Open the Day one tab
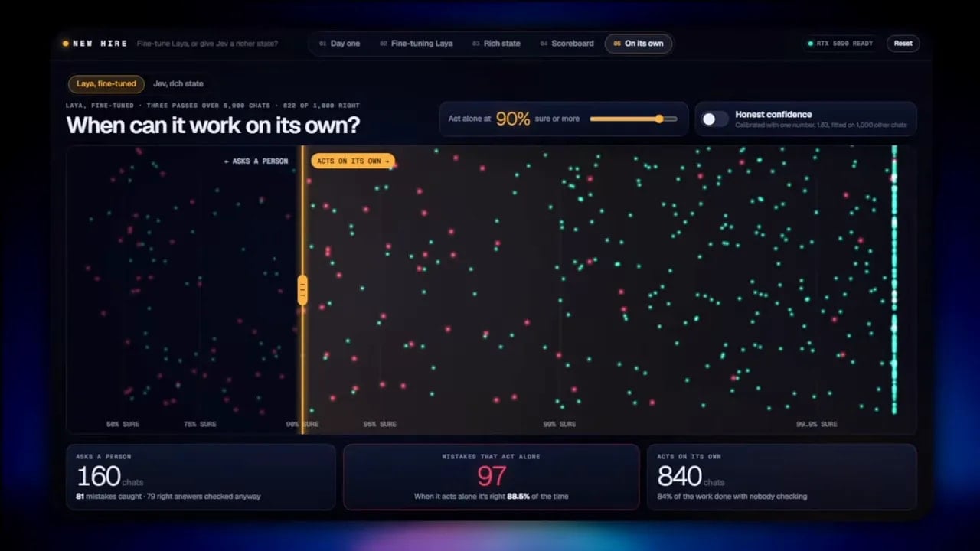This screenshot has height=551, width=980. pos(339,44)
